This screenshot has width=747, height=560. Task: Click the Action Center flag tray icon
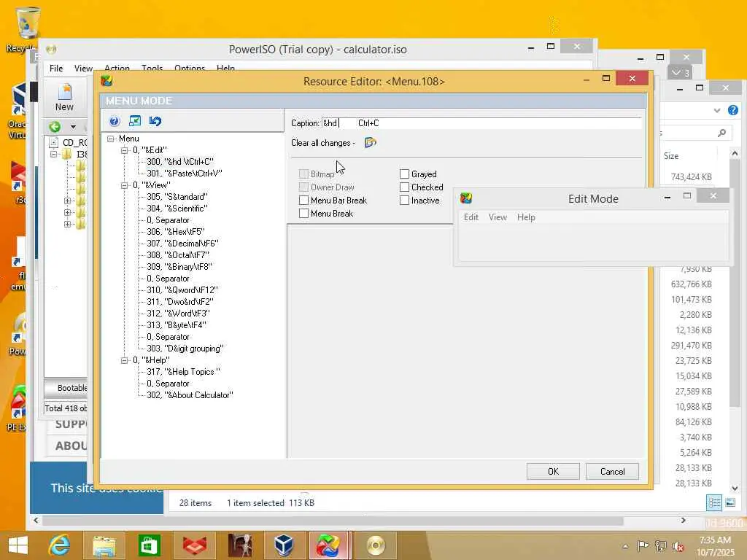point(642,545)
